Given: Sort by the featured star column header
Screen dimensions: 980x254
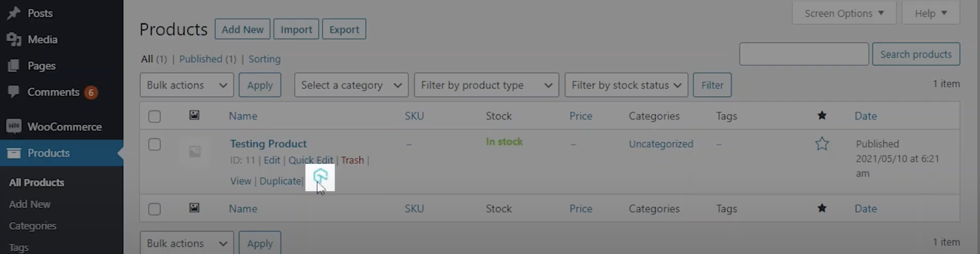Looking at the screenshot, I should 822,115.
